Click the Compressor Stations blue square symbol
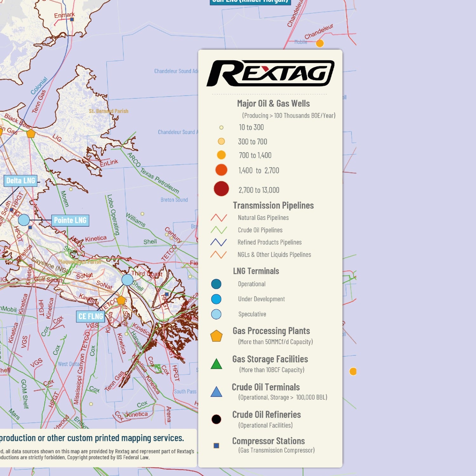The image size is (476, 476). coord(216,446)
